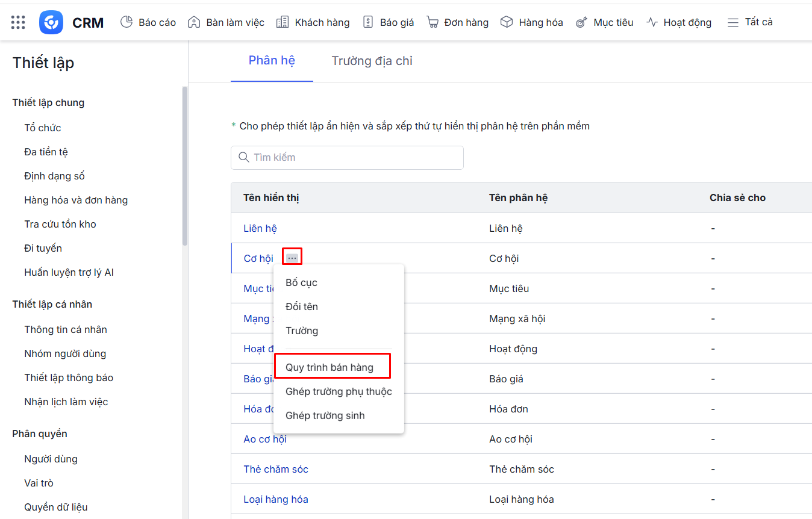Screen dimensions: 812x519
Task: Switch to Trường địa chỉ tab
Action: coord(372,61)
